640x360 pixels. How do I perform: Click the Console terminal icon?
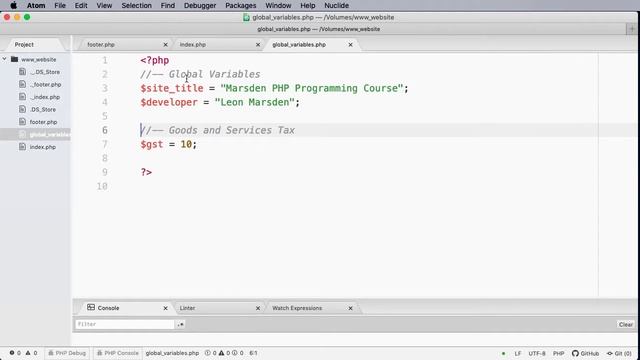[x=91, y=307]
